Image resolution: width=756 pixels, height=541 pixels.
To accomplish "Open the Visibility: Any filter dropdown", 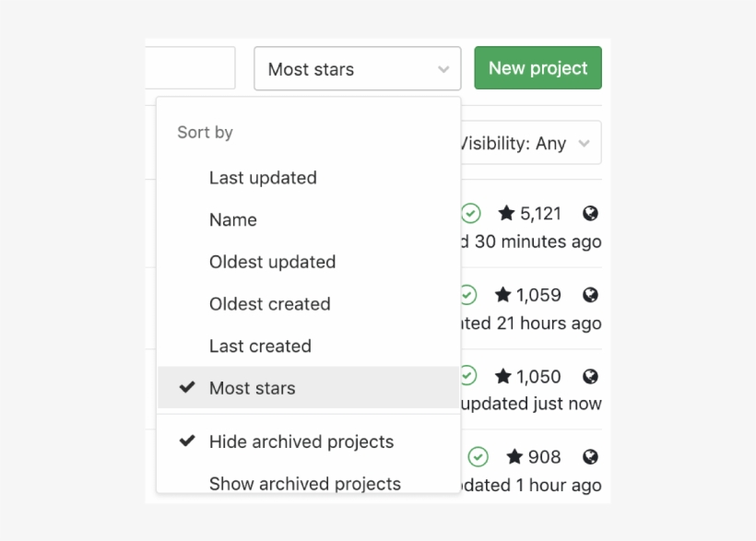I will tap(532, 143).
